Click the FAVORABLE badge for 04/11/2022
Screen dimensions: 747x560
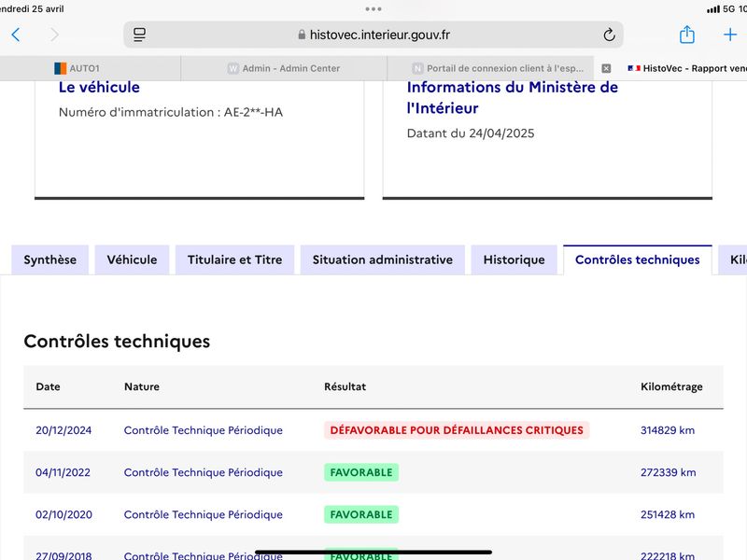(x=361, y=472)
